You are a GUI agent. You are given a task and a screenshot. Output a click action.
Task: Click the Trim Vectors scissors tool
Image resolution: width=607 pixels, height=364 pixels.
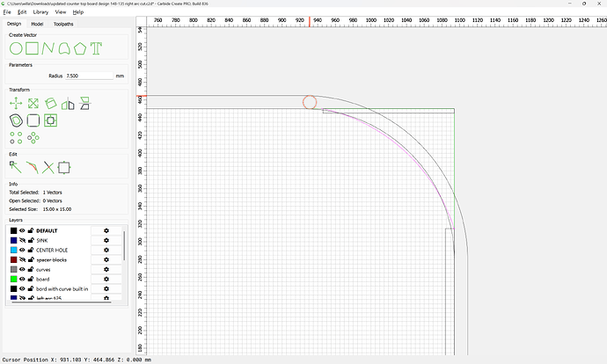[x=48, y=166]
